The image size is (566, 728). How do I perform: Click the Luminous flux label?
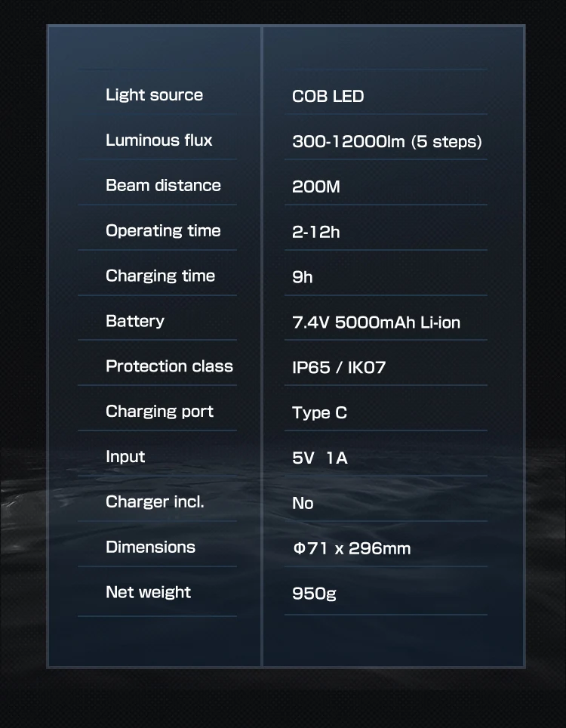click(x=158, y=140)
